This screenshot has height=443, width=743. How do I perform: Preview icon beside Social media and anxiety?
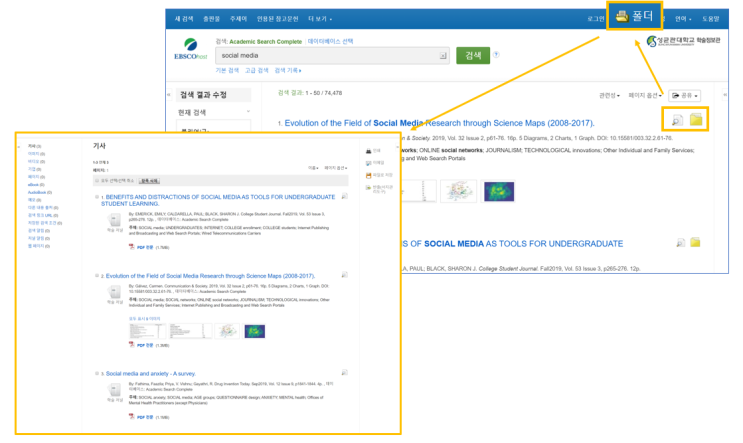(344, 372)
